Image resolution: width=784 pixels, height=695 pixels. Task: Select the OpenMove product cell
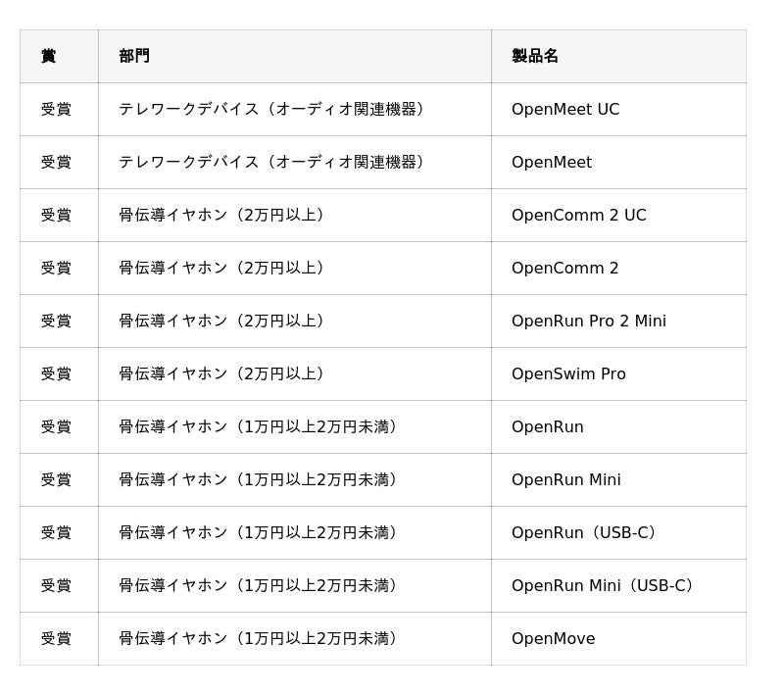click(553, 638)
